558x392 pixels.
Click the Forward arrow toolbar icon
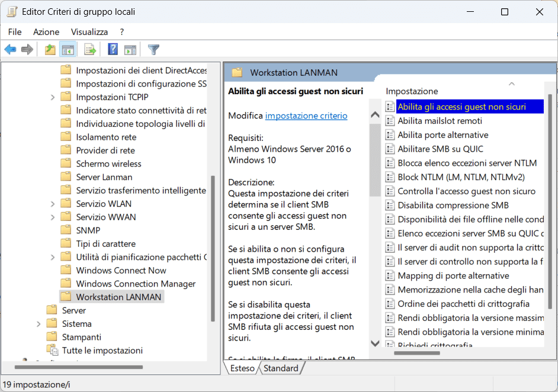click(27, 50)
